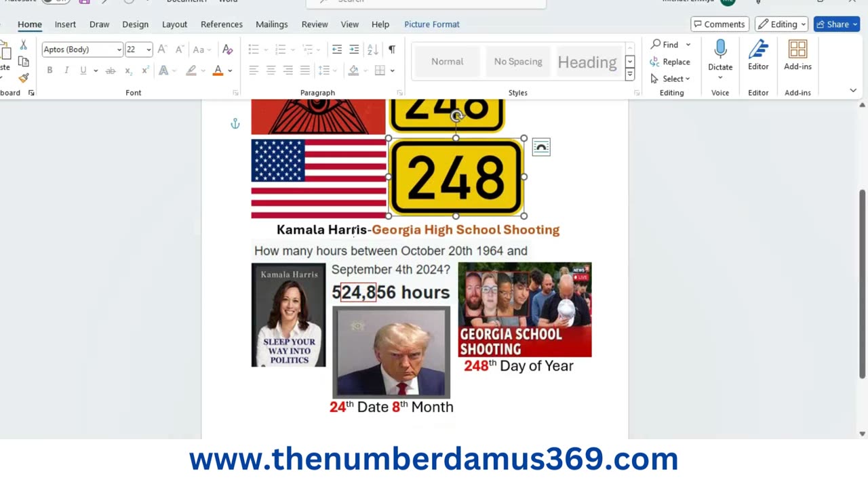This screenshot has height=488, width=868.
Task: Click the Decrease Indent icon
Action: (x=337, y=49)
